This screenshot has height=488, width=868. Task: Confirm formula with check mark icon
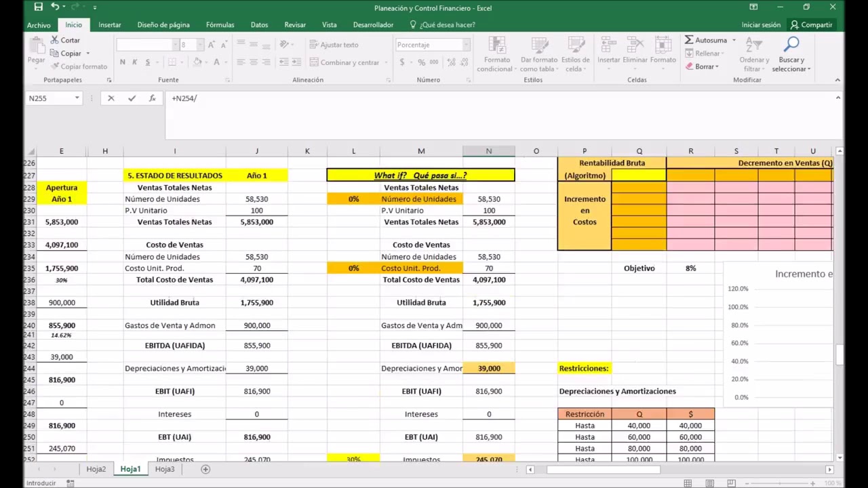tap(132, 98)
